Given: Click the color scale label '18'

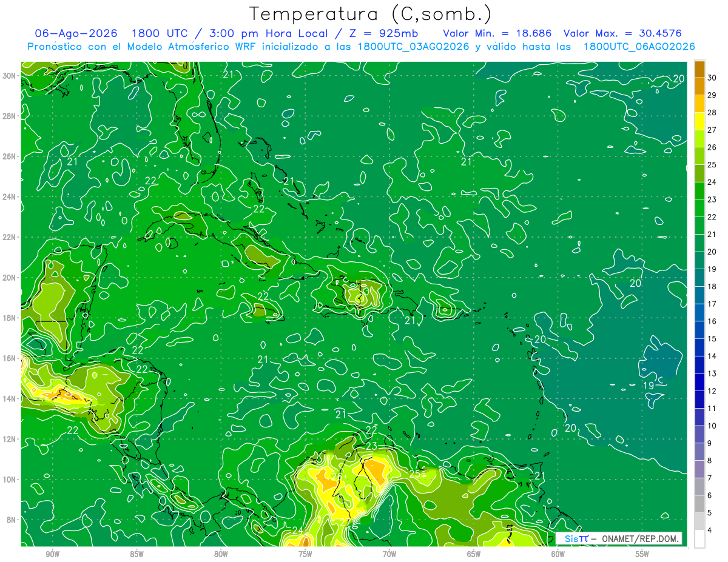Looking at the screenshot, I should point(712,286).
